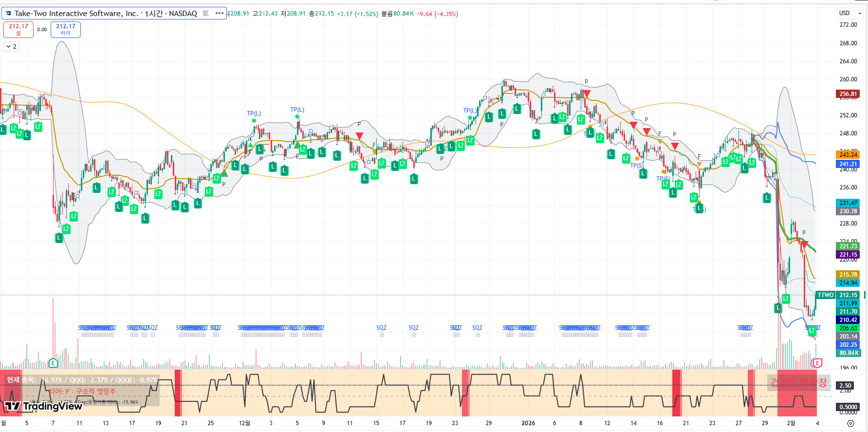Click the TTWO price label on the price axis

click(825, 295)
